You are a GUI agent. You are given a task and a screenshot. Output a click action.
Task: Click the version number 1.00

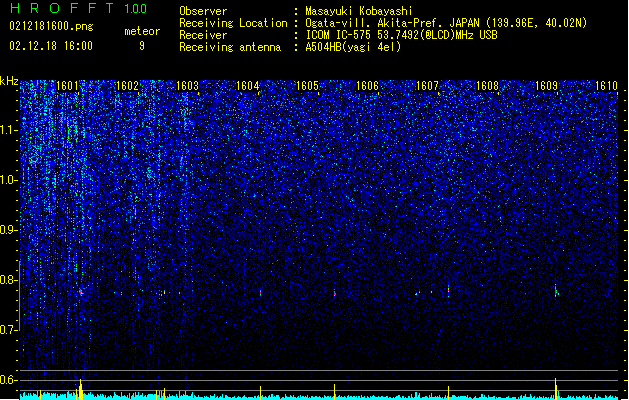[136, 8]
